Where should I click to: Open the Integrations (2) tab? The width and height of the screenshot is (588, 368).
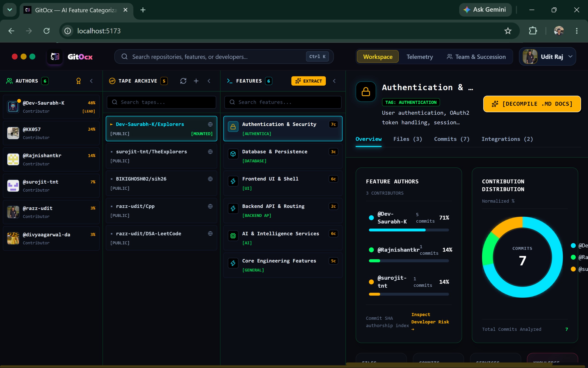coord(507,139)
